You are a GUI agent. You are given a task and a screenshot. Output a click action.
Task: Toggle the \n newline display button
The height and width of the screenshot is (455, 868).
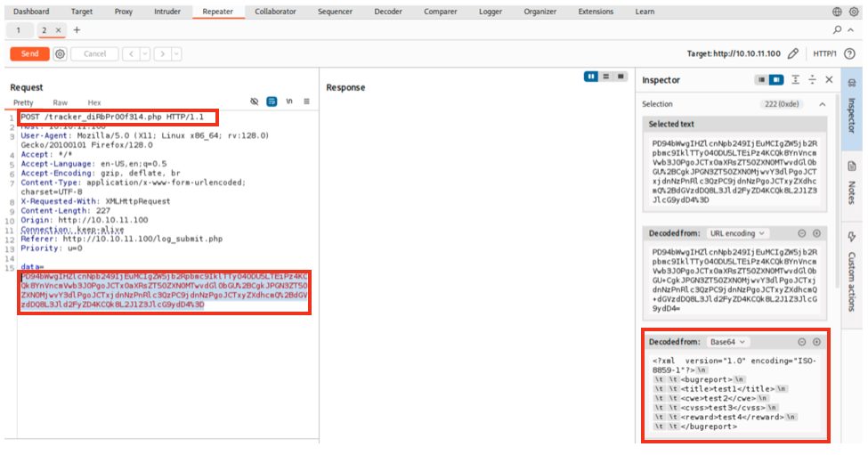click(289, 102)
